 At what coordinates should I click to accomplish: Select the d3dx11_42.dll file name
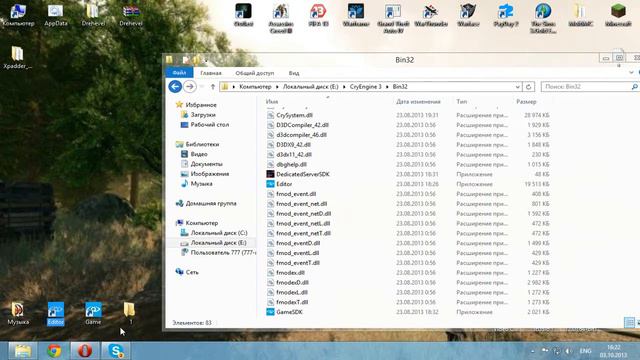294,155
